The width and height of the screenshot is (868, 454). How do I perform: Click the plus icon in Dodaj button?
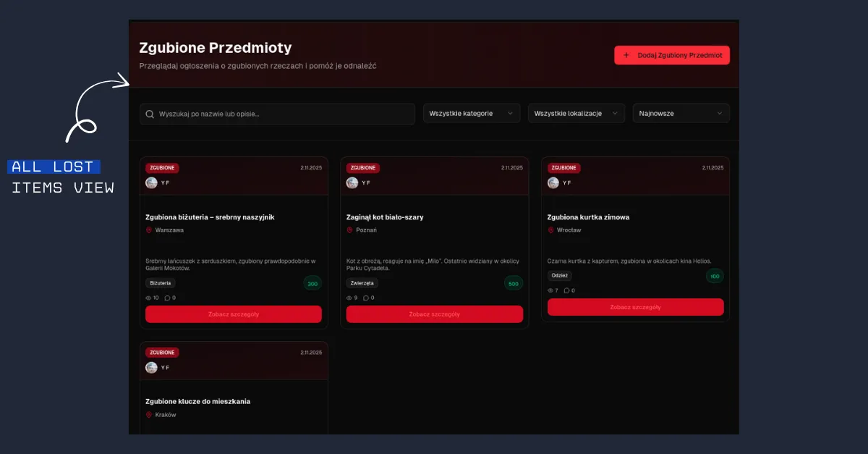pos(626,55)
